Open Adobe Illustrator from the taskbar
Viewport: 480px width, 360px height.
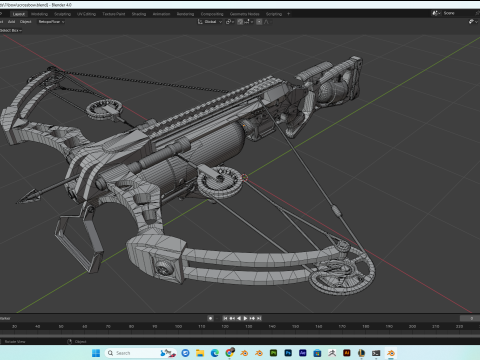point(347,353)
